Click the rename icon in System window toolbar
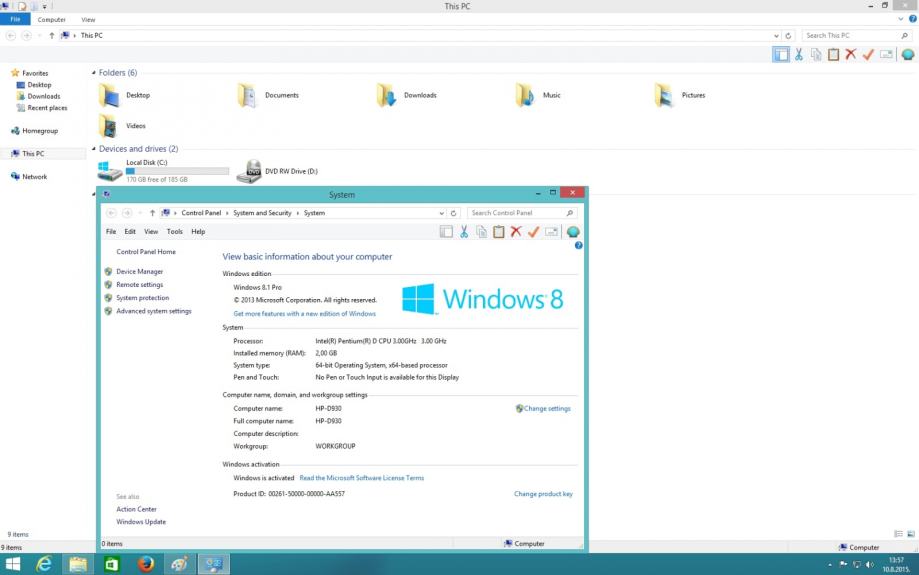Viewport: 919px width, 575px height. click(551, 232)
